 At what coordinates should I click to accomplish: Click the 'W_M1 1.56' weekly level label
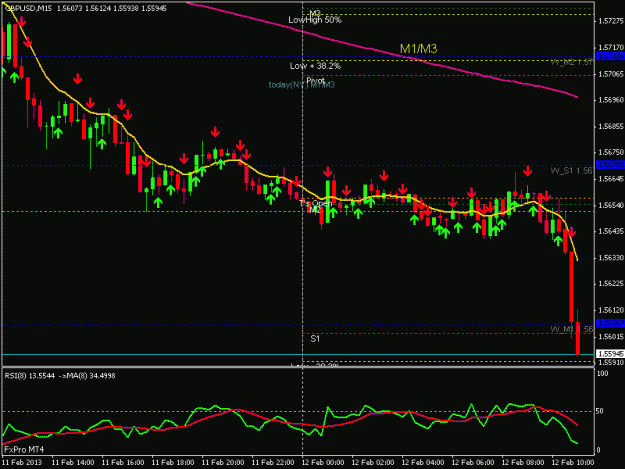coord(572,329)
